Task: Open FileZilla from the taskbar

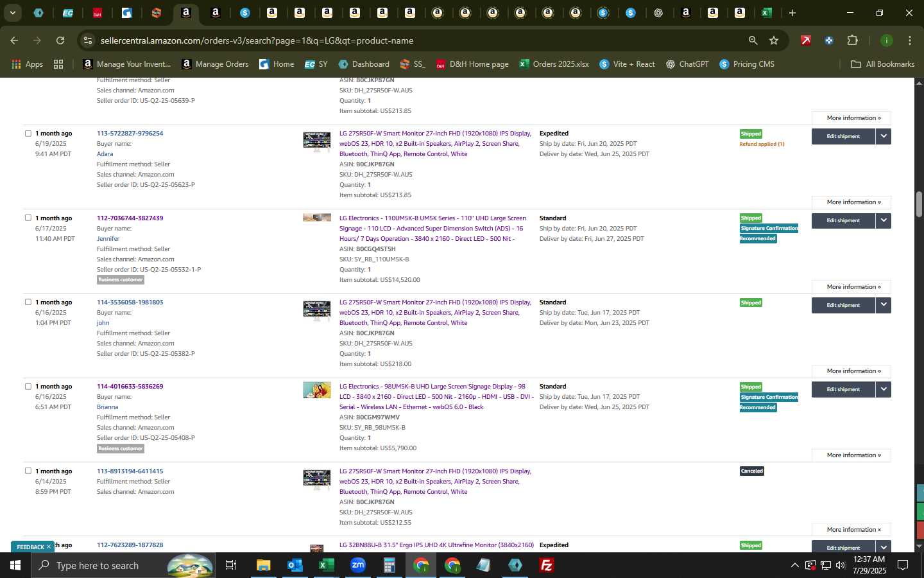Action: coord(547,565)
